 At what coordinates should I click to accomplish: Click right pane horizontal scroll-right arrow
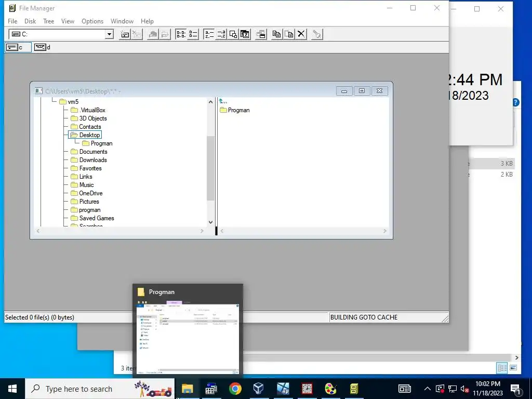point(385,231)
